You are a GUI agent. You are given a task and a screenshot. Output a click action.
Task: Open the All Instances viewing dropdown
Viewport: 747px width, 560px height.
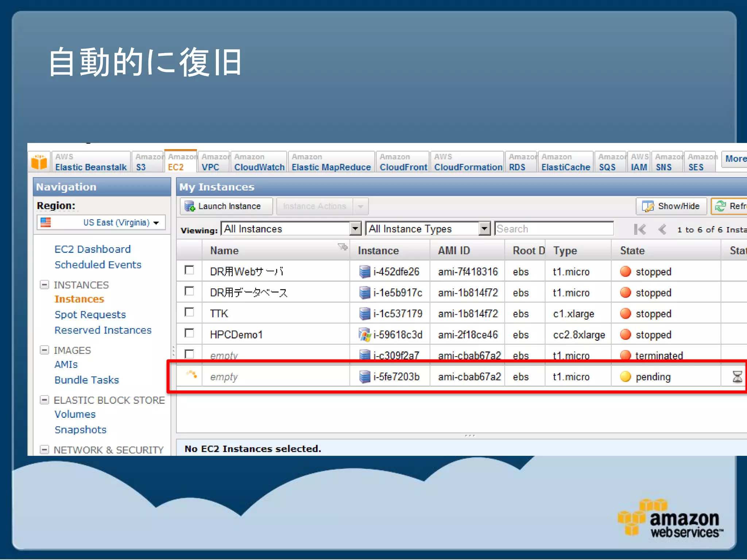[355, 229]
